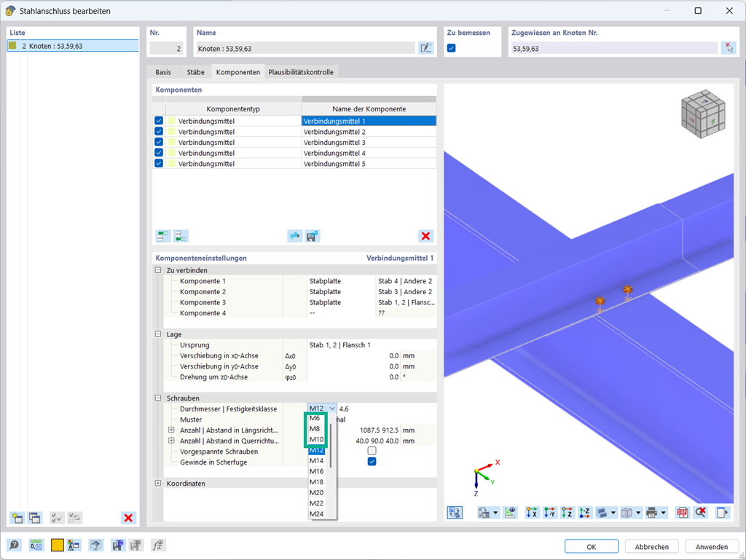746x560 pixels.
Task: Click the Abbrechen button
Action: 652,547
